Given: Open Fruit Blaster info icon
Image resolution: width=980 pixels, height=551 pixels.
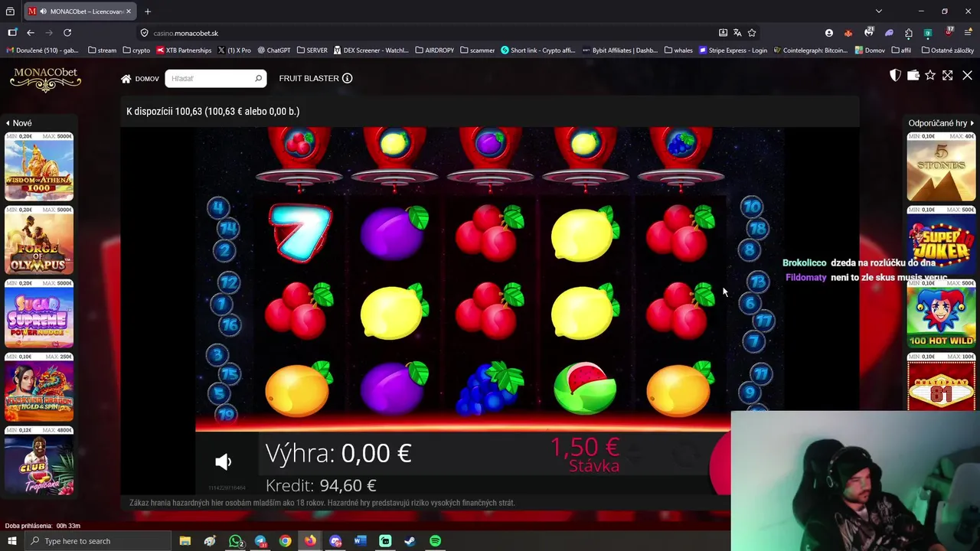Looking at the screenshot, I should pyautogui.click(x=347, y=78).
